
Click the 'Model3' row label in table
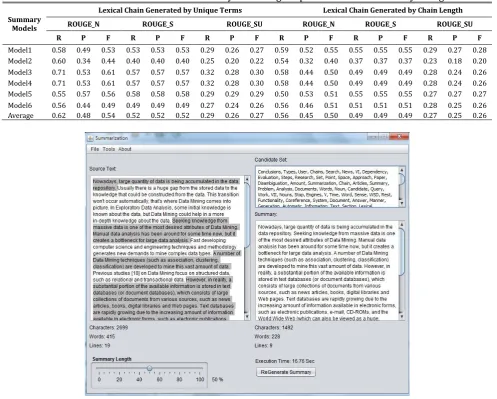point(20,72)
